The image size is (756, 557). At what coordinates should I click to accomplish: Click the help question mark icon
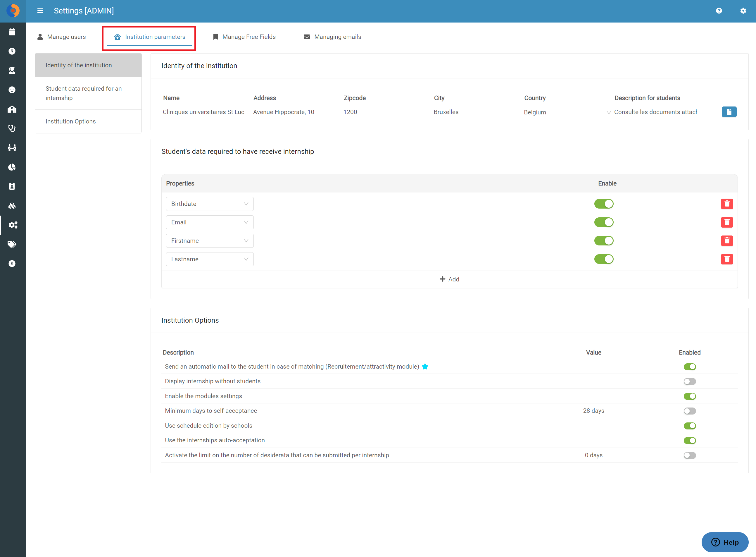(719, 11)
